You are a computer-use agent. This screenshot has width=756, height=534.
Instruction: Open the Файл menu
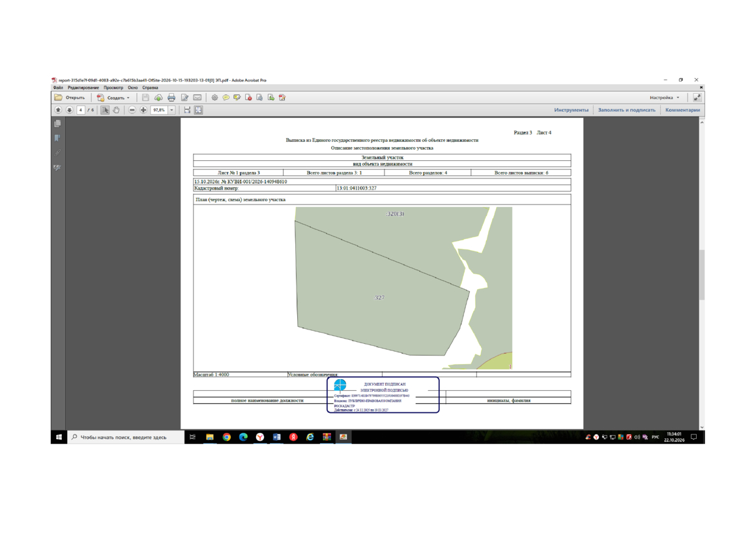(x=58, y=88)
